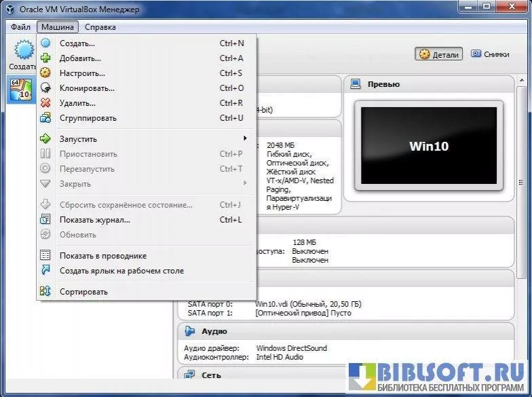Click the Показать журнал icon
The width and height of the screenshot is (532, 397).
tap(45, 220)
